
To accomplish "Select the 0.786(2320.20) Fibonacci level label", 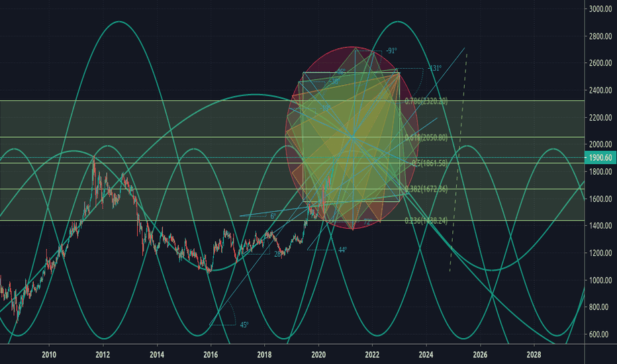I will [x=426, y=101].
